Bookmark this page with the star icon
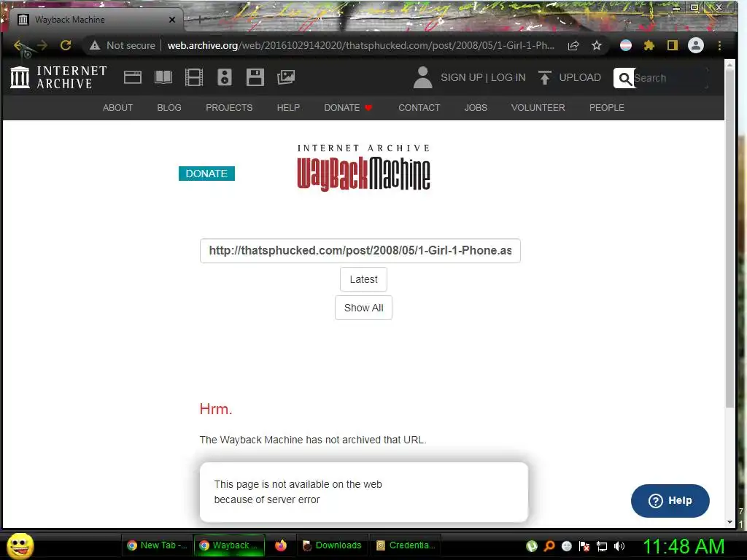Image resolution: width=747 pixels, height=560 pixels. (x=597, y=45)
